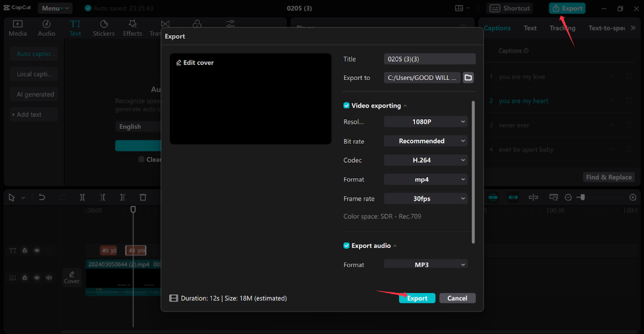Click the pencil icon on Edit cover
This screenshot has height=334, width=644.
[x=179, y=63]
